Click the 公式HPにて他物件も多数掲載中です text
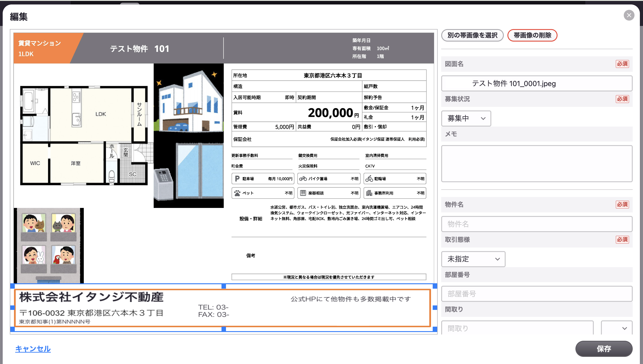This screenshot has width=643, height=364. (x=351, y=299)
